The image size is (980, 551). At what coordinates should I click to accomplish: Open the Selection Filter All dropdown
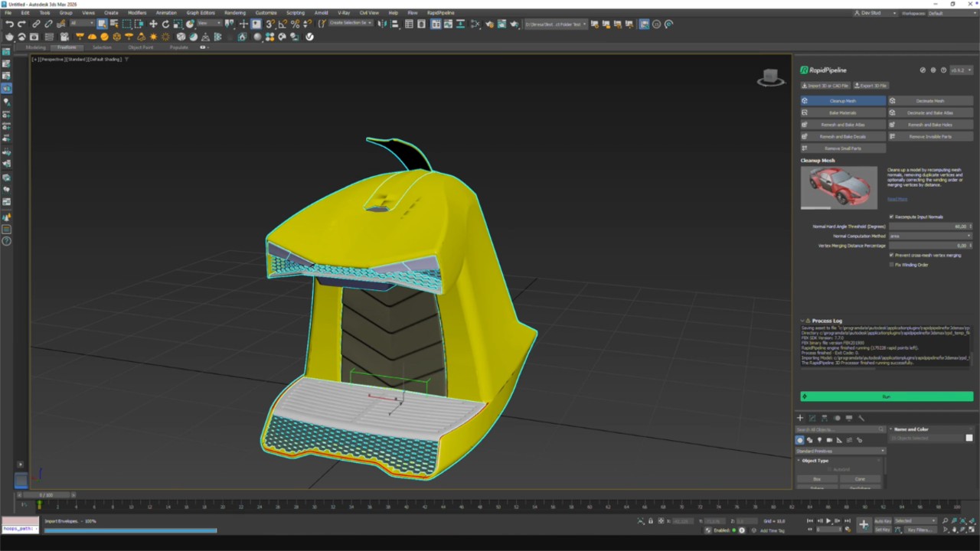point(82,24)
